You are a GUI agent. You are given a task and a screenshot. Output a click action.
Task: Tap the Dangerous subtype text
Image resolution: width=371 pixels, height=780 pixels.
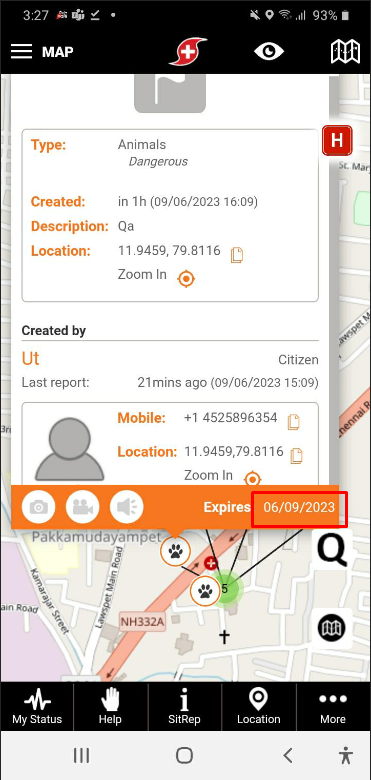click(158, 161)
